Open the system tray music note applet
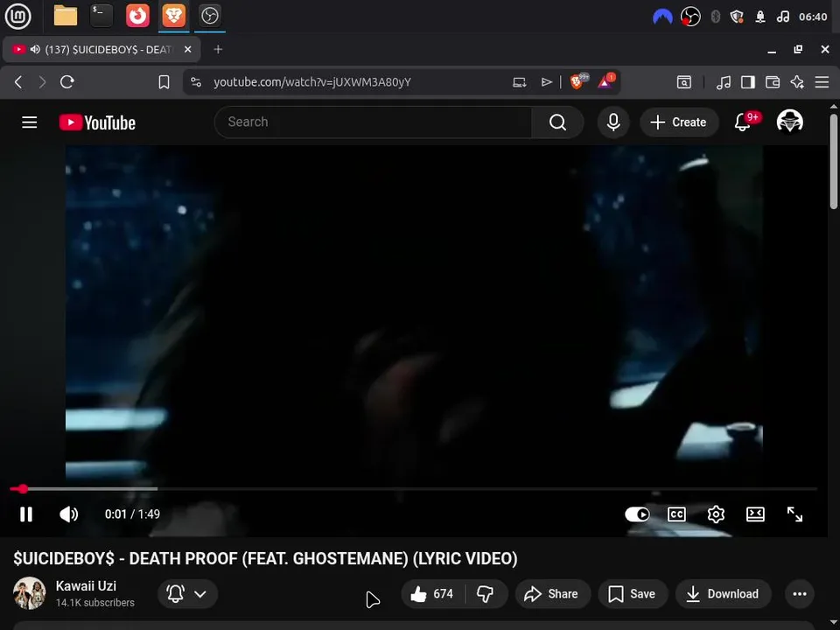The image size is (840, 630). (782, 17)
